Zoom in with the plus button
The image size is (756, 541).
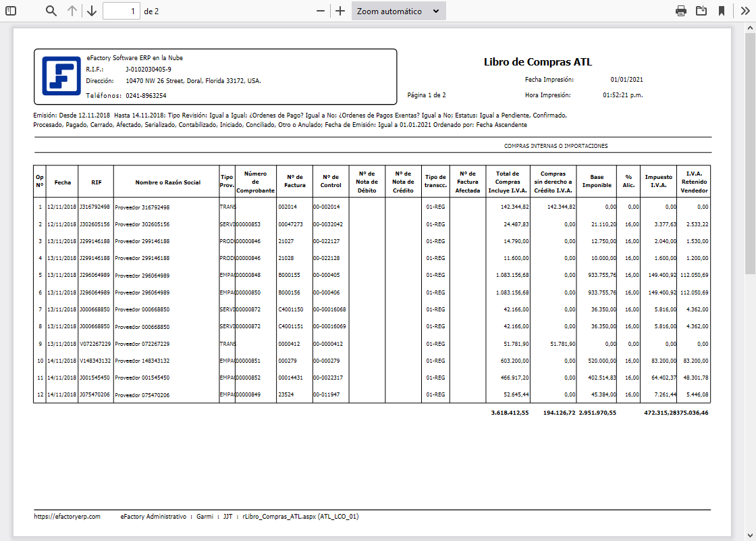340,11
